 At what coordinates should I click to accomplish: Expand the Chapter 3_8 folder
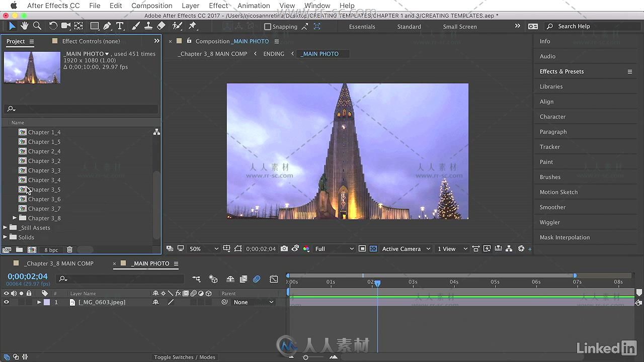pos(15,218)
